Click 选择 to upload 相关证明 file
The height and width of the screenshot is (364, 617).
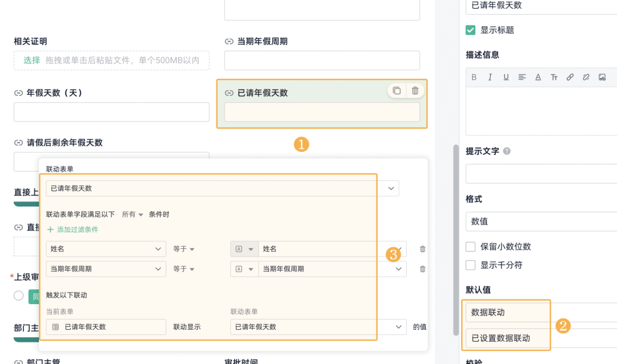32,60
